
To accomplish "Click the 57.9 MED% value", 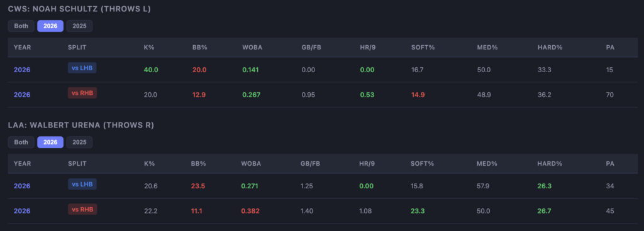I will pyautogui.click(x=484, y=186).
